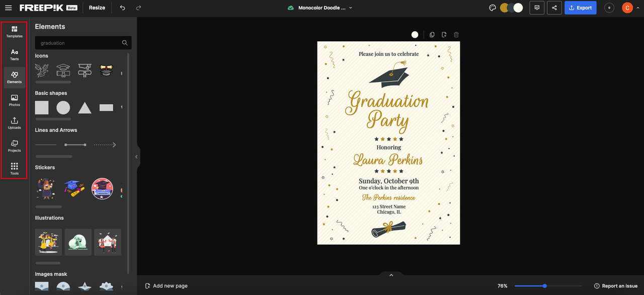The height and width of the screenshot is (295, 644).
Task: Open the Projects panel in sidebar
Action: (x=14, y=146)
